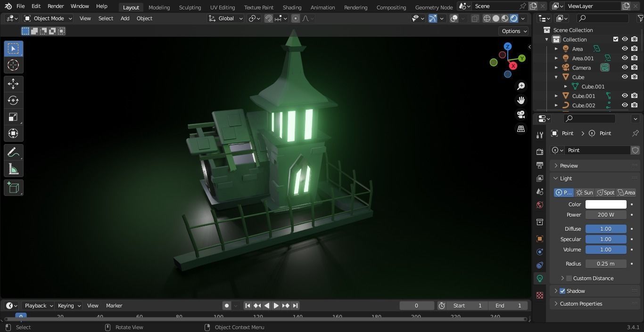Disable Cube.001 in renders
644x332 pixels.
tap(635, 96)
